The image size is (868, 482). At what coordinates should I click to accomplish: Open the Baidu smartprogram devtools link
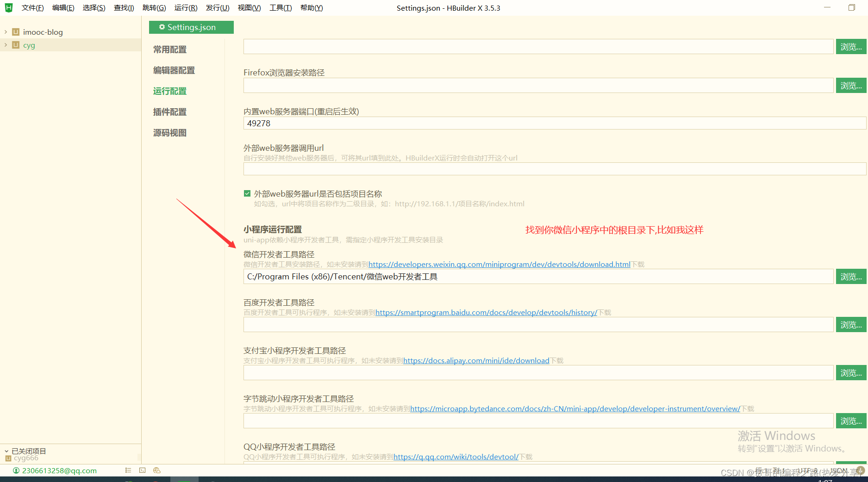[486, 313]
